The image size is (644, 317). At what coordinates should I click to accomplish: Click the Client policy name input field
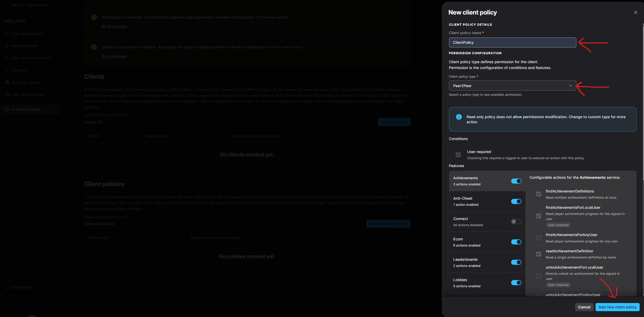512,42
